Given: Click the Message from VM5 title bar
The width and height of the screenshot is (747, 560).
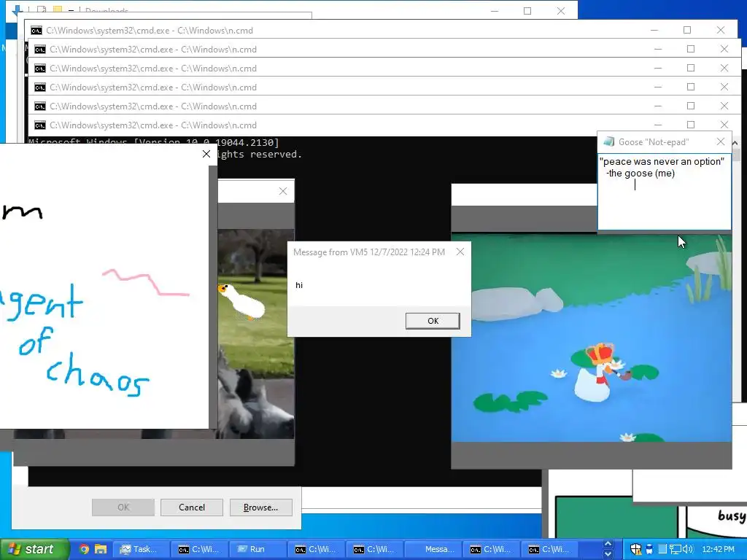Looking at the screenshot, I should (369, 252).
